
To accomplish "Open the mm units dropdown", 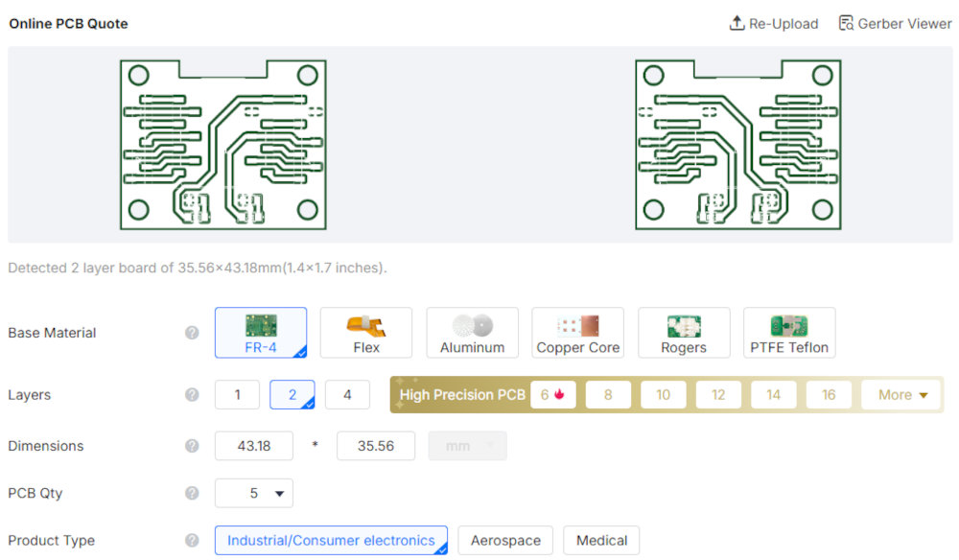I will (468, 446).
